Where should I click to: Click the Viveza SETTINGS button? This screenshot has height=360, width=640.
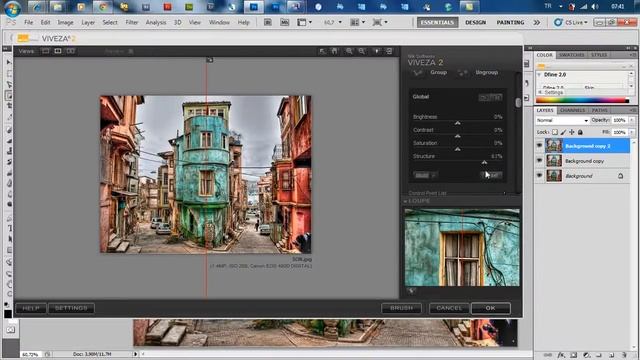tap(71, 308)
